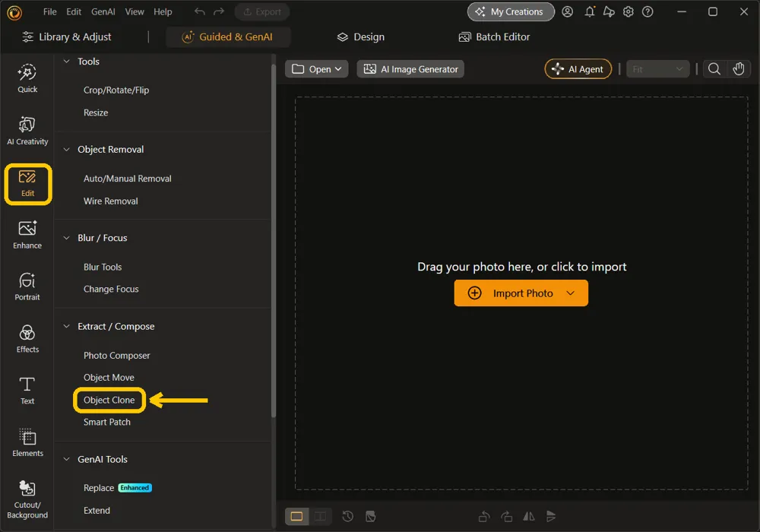Switch to Guided & GenAI tab
Screen dimensions: 760x532
(228, 36)
